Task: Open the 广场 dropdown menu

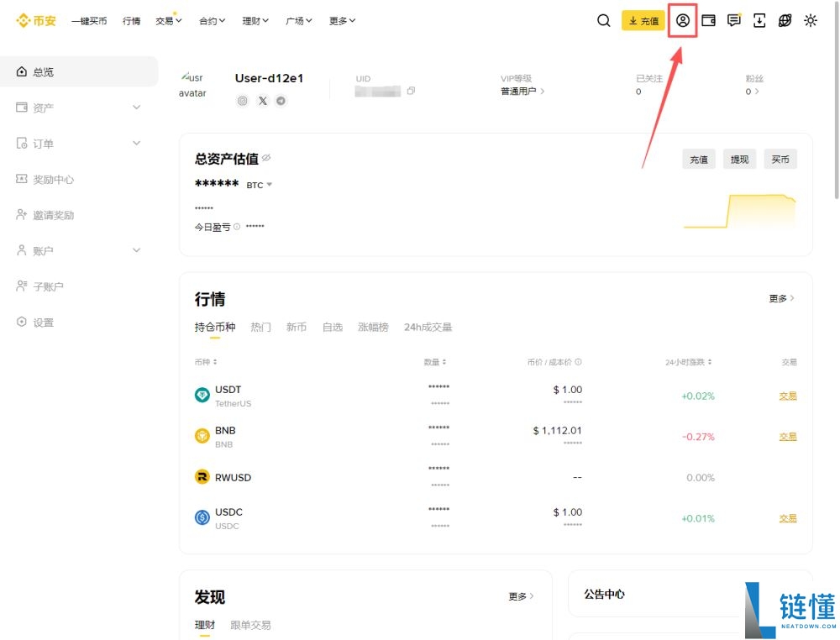Action: (299, 21)
